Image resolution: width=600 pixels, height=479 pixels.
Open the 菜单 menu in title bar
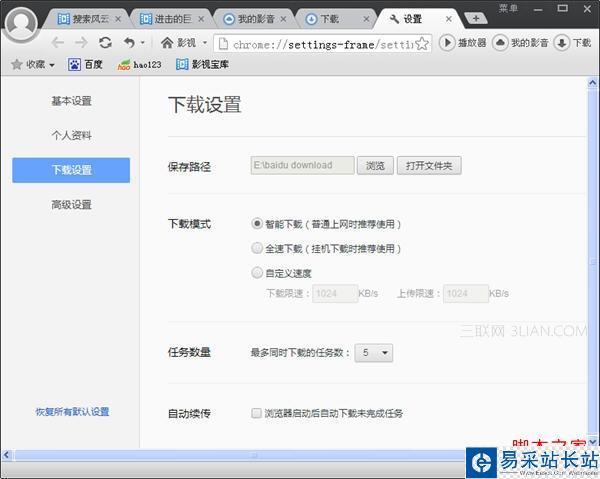[508, 8]
